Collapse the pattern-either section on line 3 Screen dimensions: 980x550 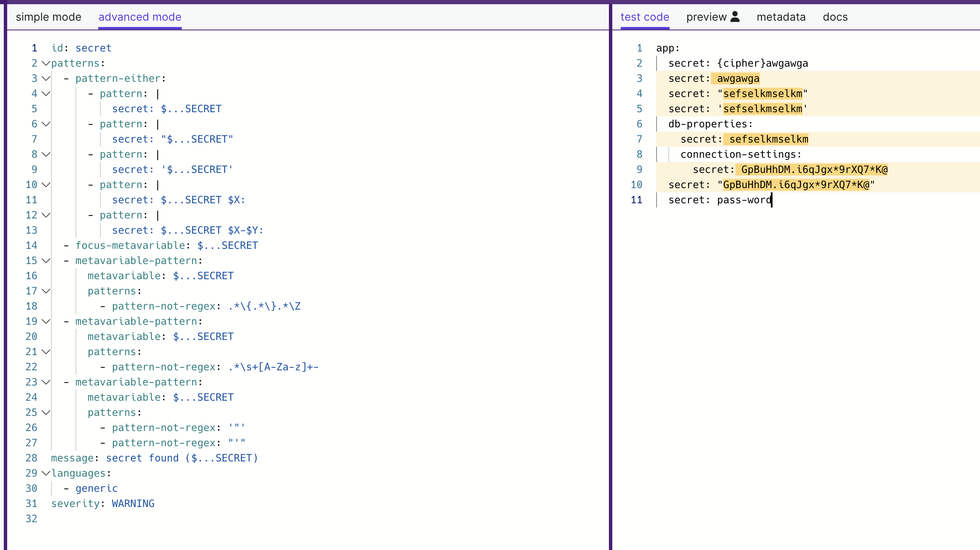point(46,78)
